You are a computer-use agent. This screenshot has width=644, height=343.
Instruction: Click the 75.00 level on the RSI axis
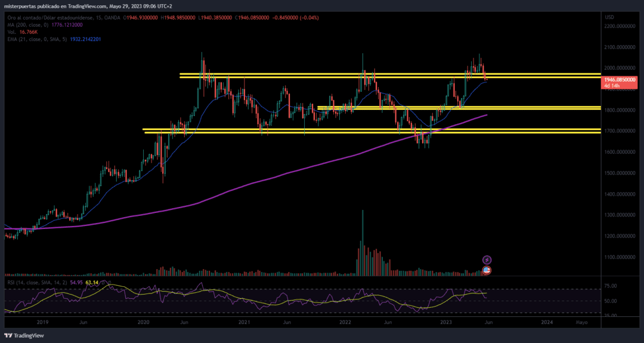pyautogui.click(x=611, y=286)
